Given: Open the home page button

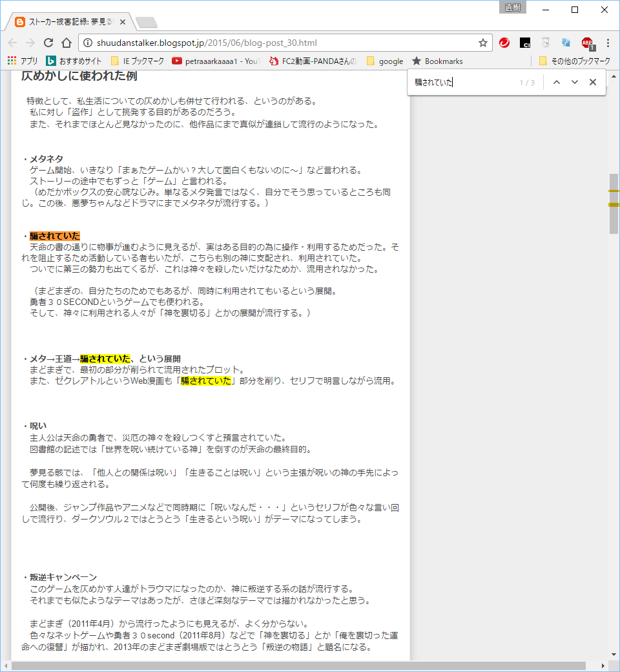Looking at the screenshot, I should (67, 43).
